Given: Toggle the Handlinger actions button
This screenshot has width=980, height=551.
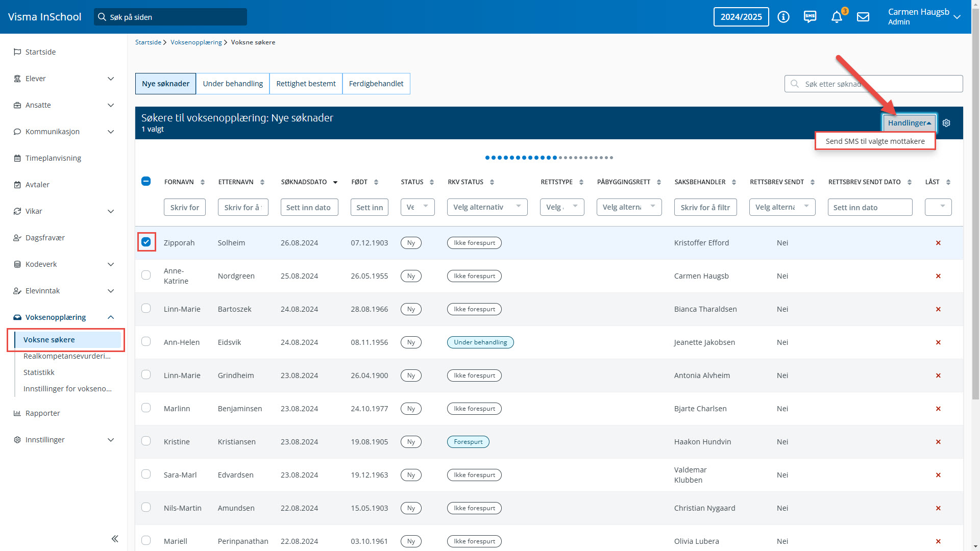Looking at the screenshot, I should tap(910, 123).
